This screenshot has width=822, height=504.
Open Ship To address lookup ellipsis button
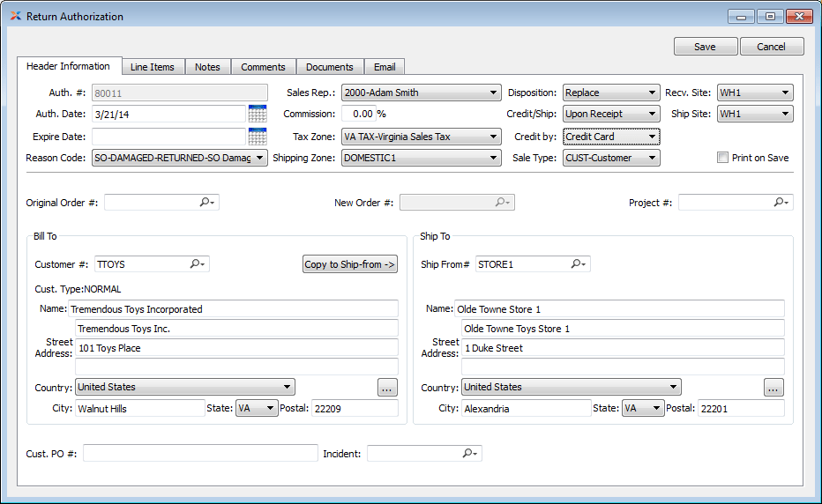pos(773,388)
